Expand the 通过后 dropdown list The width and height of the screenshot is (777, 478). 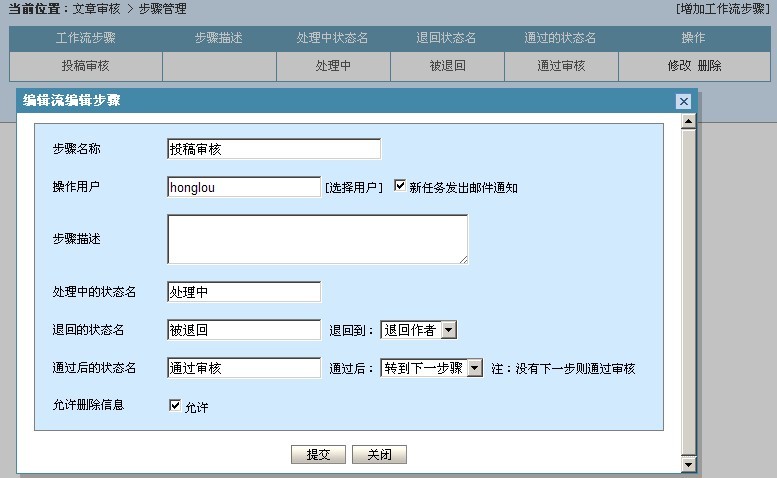click(x=474, y=368)
